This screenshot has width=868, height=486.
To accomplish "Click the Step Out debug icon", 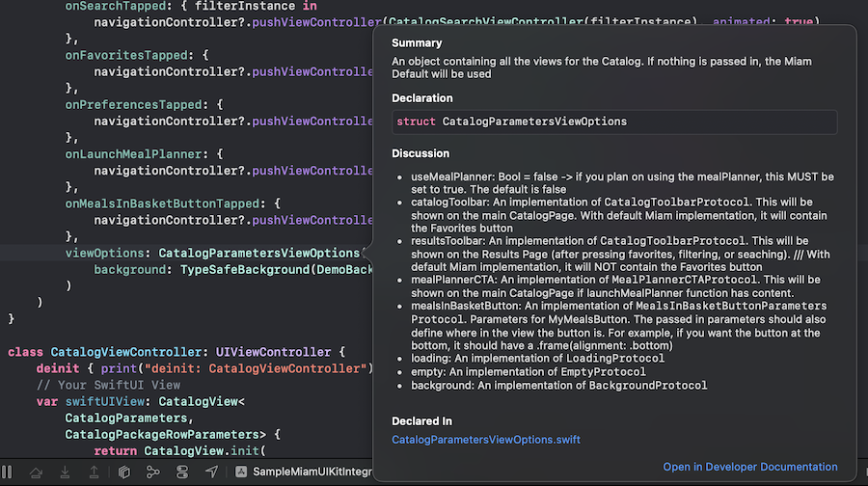I will pos(95,472).
